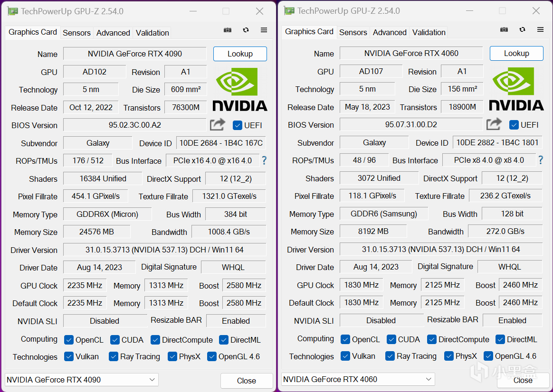
Task: Click the Lookup button in the RTX 4090 window
Action: point(240,54)
